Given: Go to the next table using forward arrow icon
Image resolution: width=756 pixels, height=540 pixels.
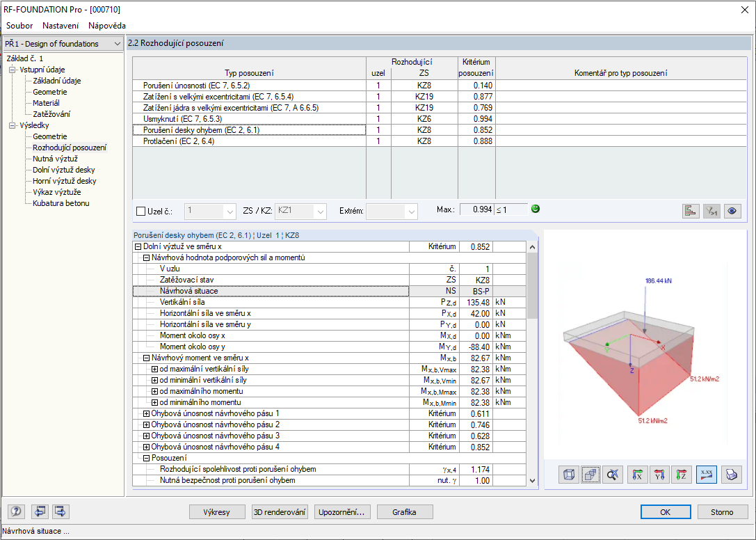Looking at the screenshot, I should coord(61,511).
